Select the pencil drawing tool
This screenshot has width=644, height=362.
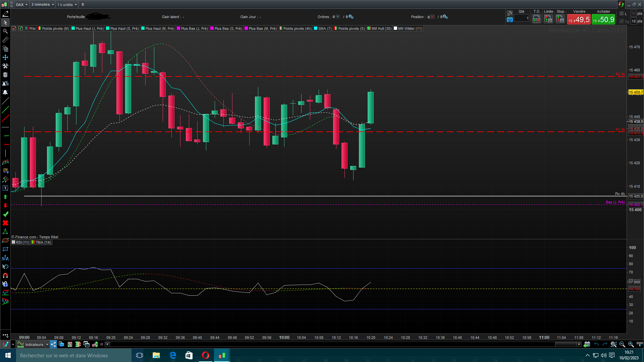(x=5, y=14)
